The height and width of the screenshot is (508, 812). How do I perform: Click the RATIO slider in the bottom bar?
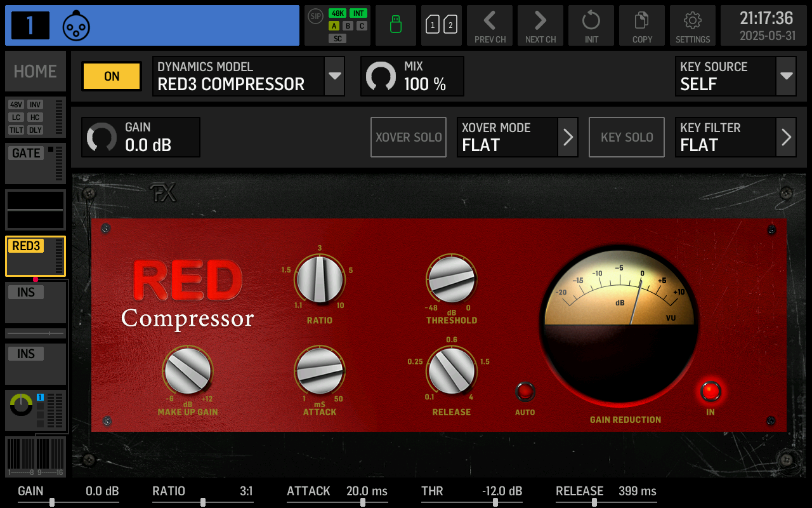pyautogui.click(x=202, y=500)
